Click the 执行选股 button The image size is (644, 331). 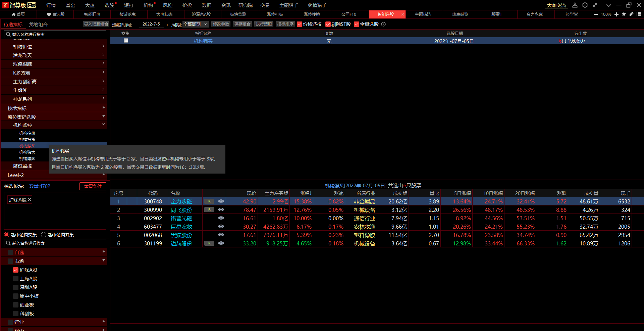(264, 24)
